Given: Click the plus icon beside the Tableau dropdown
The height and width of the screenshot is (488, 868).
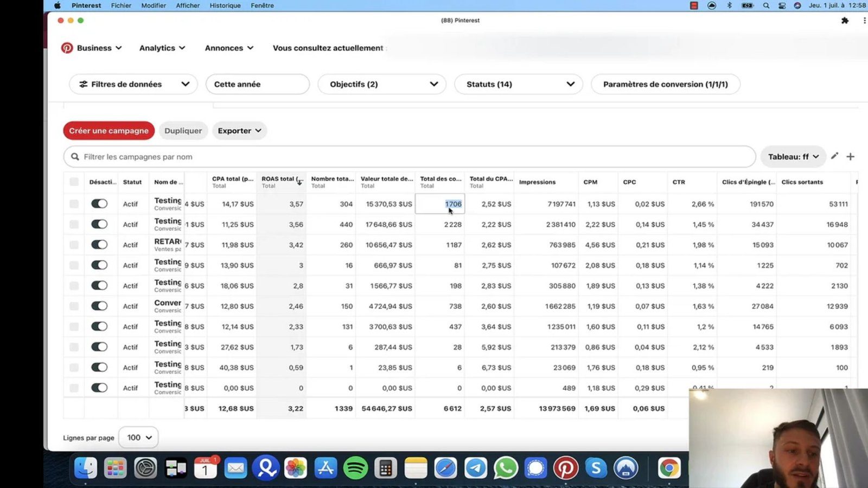Looking at the screenshot, I should tap(851, 157).
